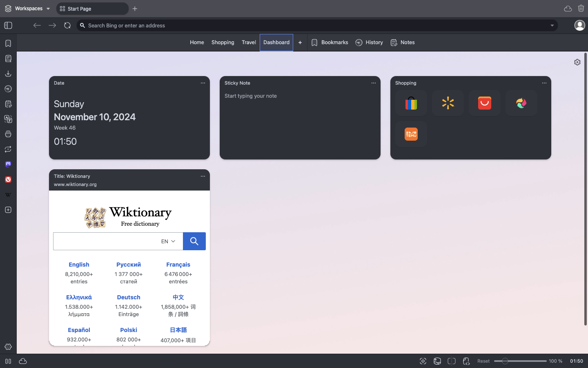Open Start Page settings gear
This screenshot has height=368, width=588.
click(577, 62)
